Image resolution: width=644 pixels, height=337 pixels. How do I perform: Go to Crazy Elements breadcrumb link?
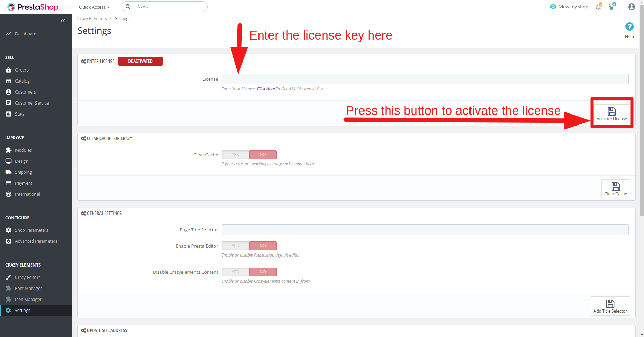click(x=92, y=19)
